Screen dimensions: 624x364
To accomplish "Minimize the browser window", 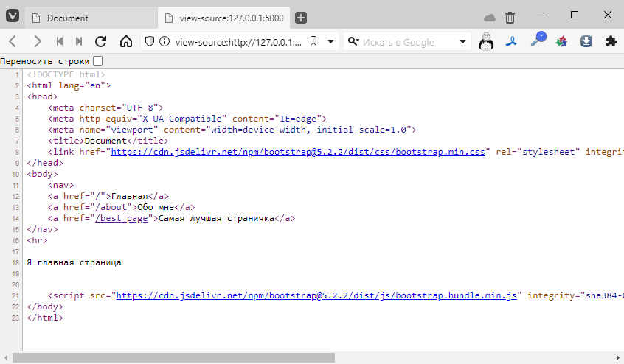I will click(541, 15).
